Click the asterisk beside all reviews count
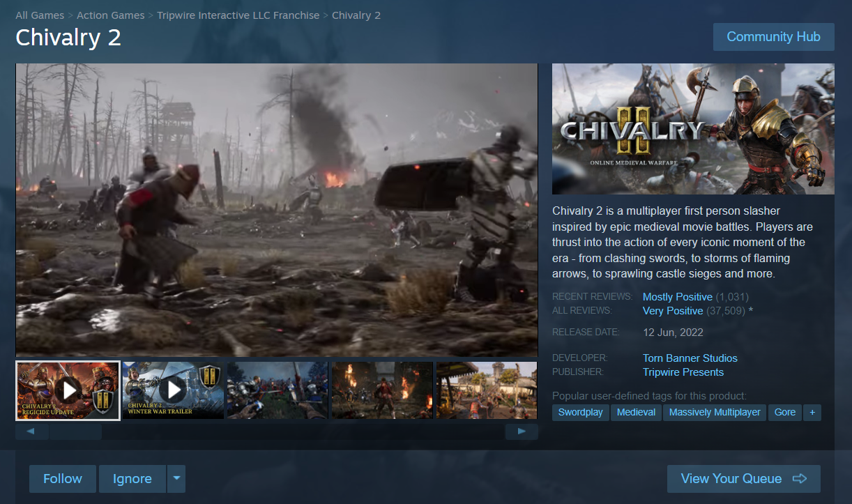Viewport: 852px width, 504px height. pyautogui.click(x=751, y=311)
